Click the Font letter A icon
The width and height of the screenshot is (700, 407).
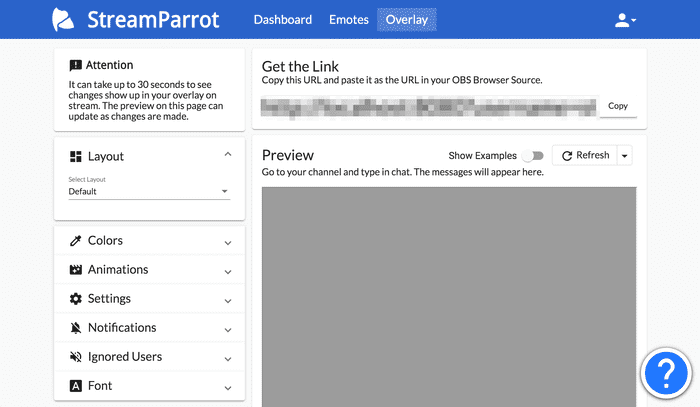[x=75, y=386]
